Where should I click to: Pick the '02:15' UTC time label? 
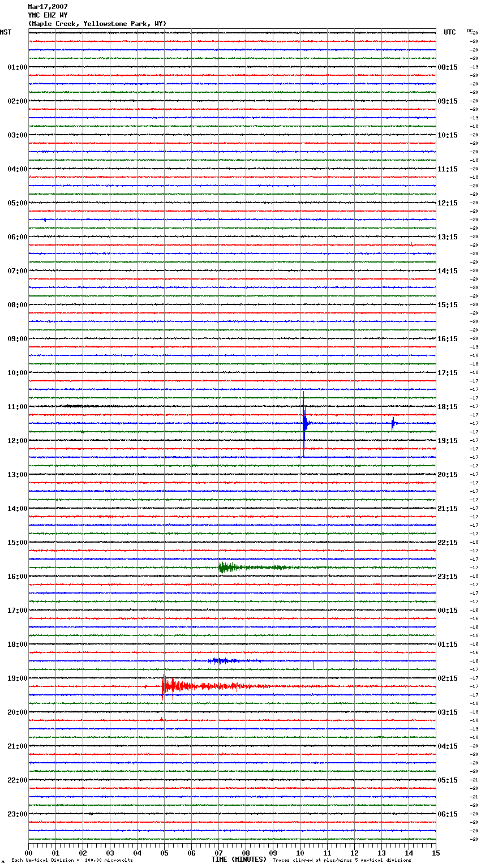[448, 678]
